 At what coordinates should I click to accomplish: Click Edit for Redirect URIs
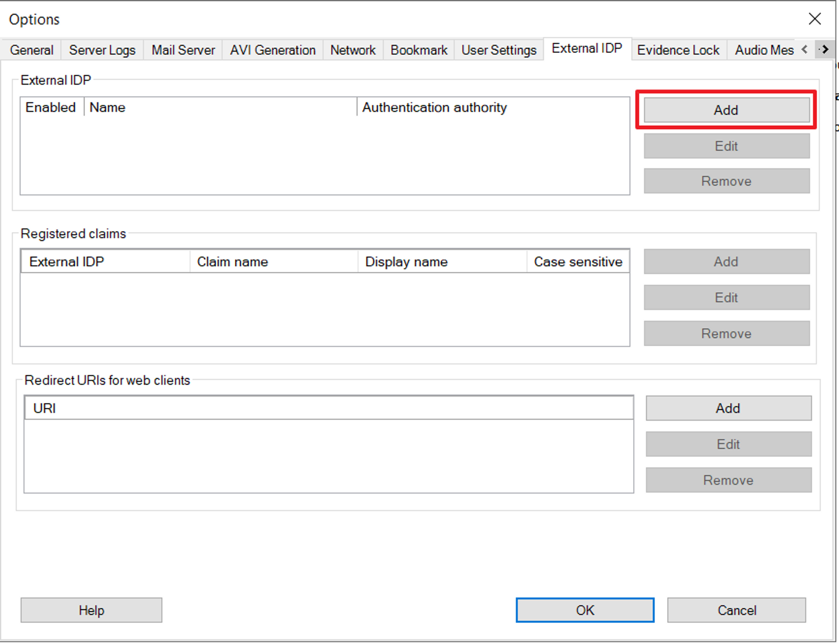(728, 444)
